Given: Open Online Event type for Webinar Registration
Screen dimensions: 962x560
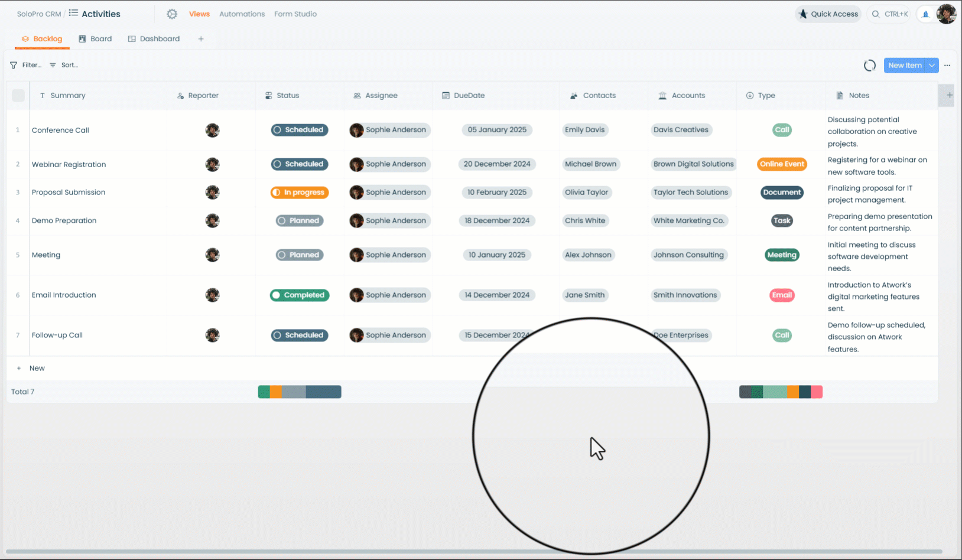Looking at the screenshot, I should pyautogui.click(x=782, y=164).
